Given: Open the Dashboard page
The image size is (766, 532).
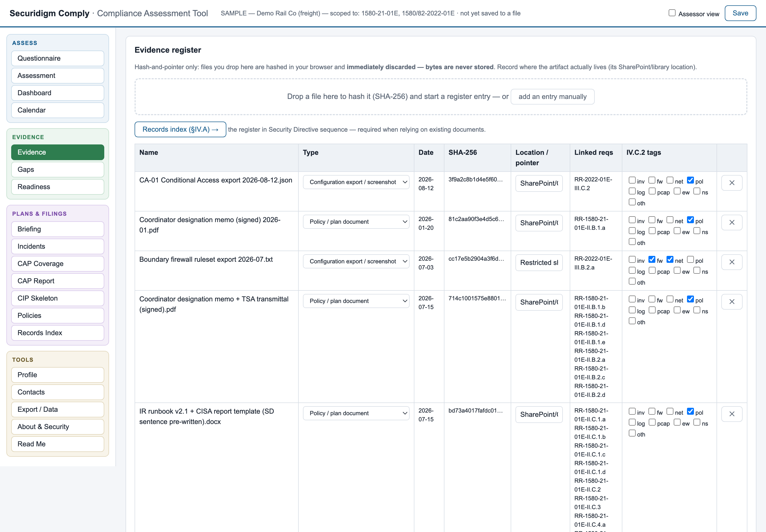Looking at the screenshot, I should pyautogui.click(x=58, y=93).
